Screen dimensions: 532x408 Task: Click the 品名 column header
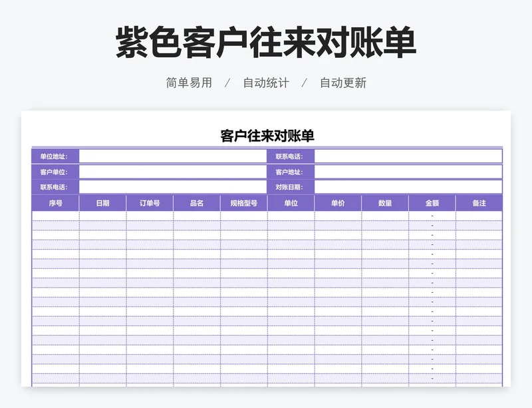click(197, 203)
